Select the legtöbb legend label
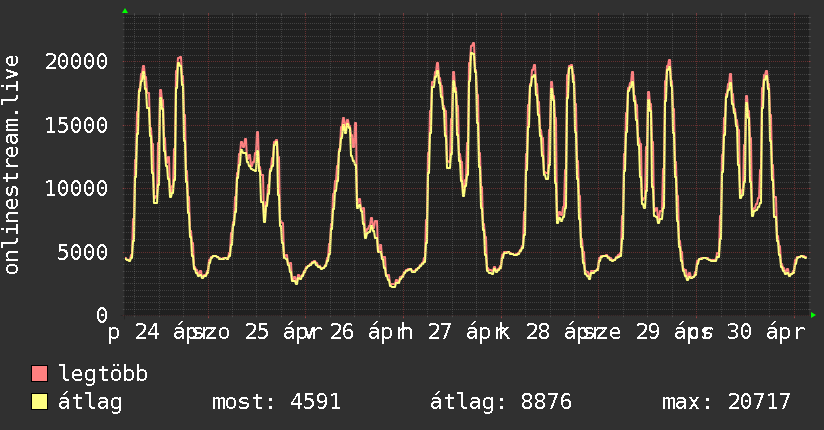This screenshot has width=824, height=430. click(x=103, y=374)
